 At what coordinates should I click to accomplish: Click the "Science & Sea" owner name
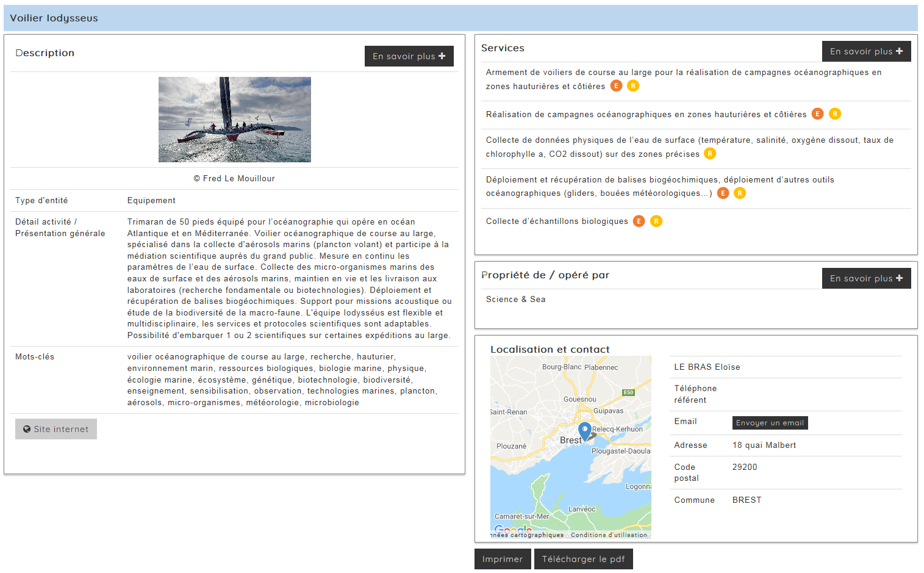tap(516, 300)
